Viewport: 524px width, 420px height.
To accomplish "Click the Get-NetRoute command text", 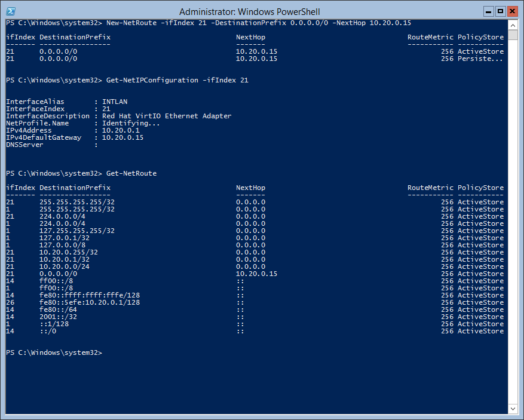I will (x=131, y=173).
